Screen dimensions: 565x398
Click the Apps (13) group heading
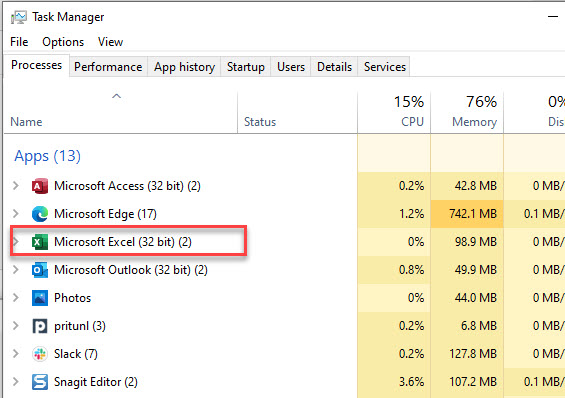(47, 156)
